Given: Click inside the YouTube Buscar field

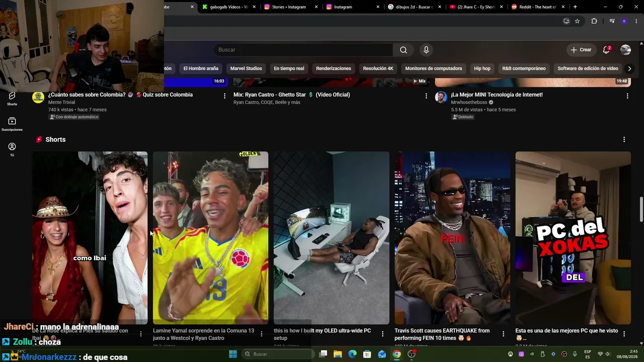Looking at the screenshot, I should [303, 50].
